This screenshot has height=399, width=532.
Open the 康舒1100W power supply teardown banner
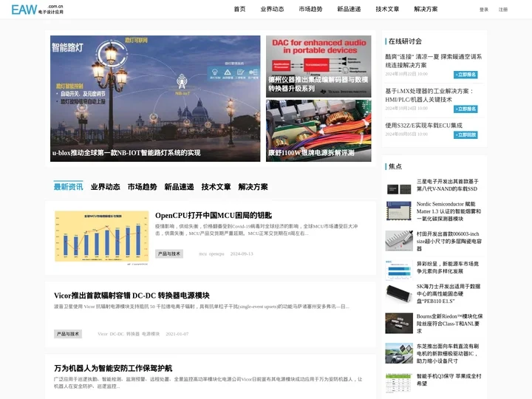318,131
